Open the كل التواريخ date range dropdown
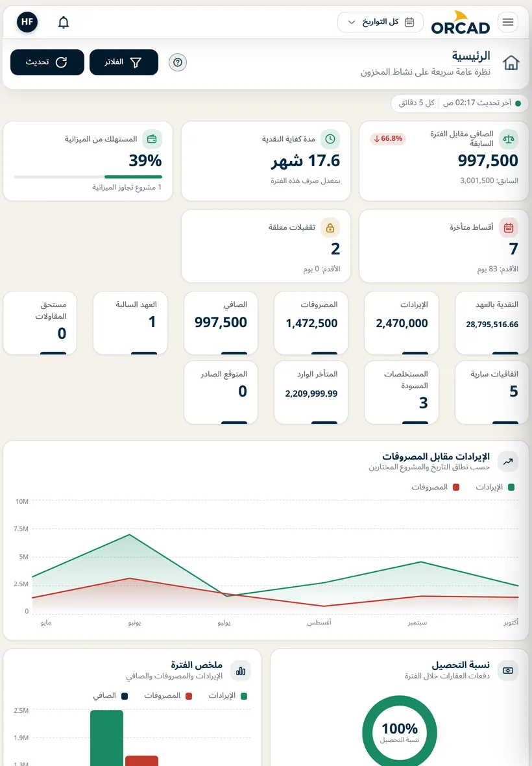The image size is (532, 766). [380, 22]
